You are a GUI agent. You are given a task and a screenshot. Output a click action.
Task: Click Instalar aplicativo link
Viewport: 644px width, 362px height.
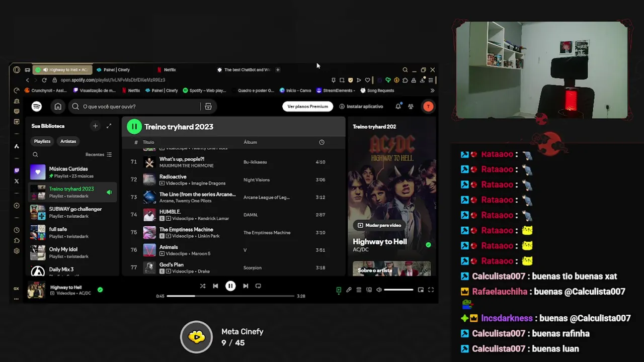[361, 107]
